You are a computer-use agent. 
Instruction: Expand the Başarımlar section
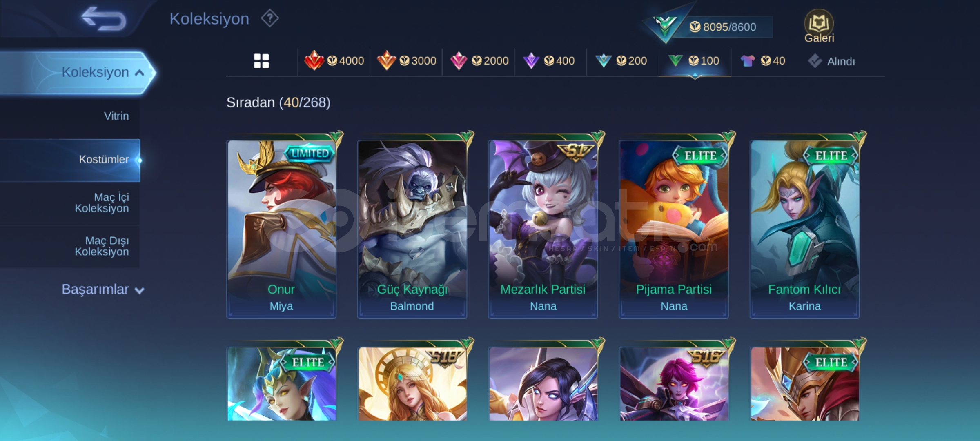point(103,290)
